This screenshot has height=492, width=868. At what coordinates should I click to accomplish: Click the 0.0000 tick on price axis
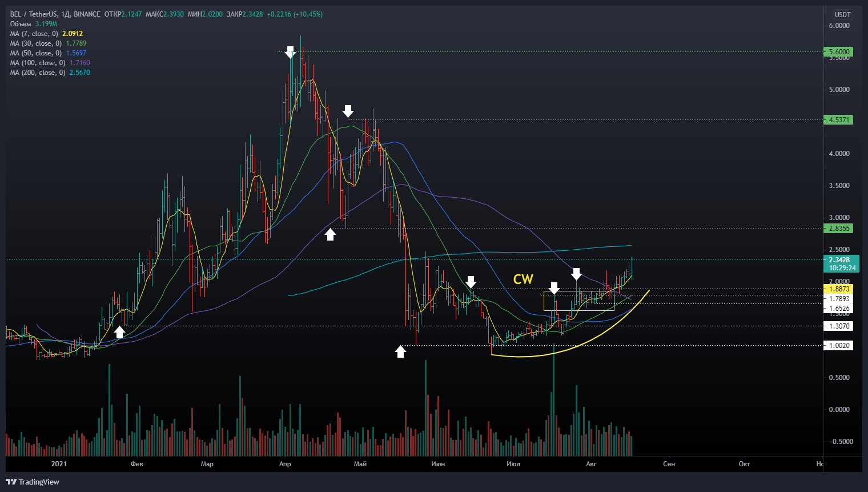839,410
